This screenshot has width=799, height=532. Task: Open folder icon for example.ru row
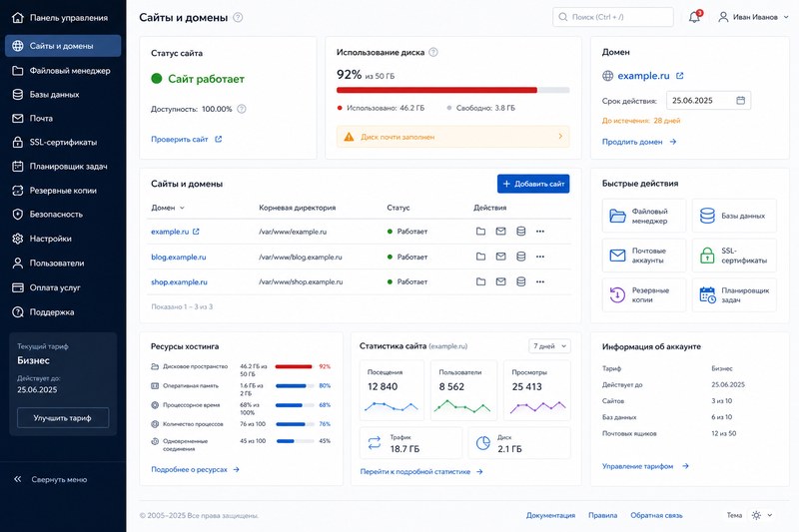pos(480,232)
